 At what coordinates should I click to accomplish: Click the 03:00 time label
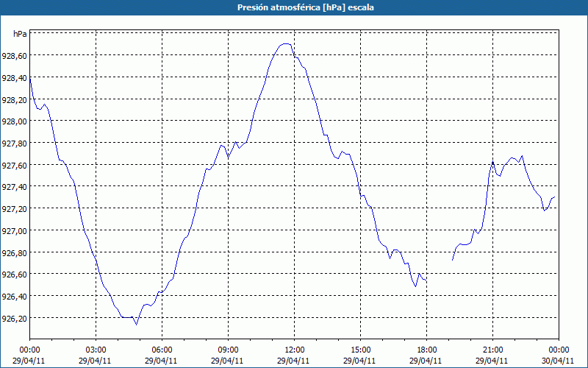coord(96,350)
